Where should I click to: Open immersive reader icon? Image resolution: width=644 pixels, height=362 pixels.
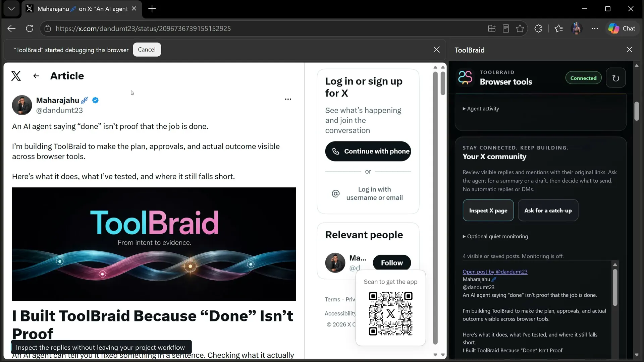point(506,28)
